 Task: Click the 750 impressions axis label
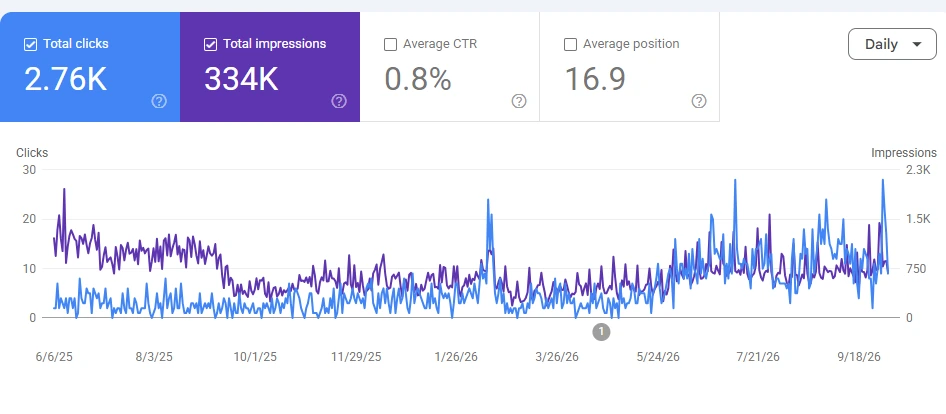(916, 269)
